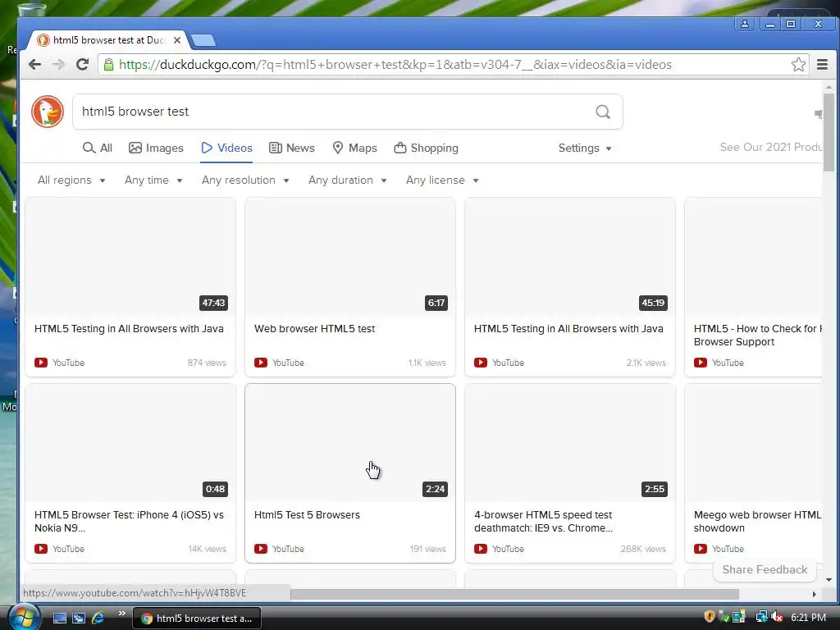Open the 0:48 iPhone 4 vs Nokia N9 thumbnail
This screenshot has height=630, width=840.
click(130, 443)
